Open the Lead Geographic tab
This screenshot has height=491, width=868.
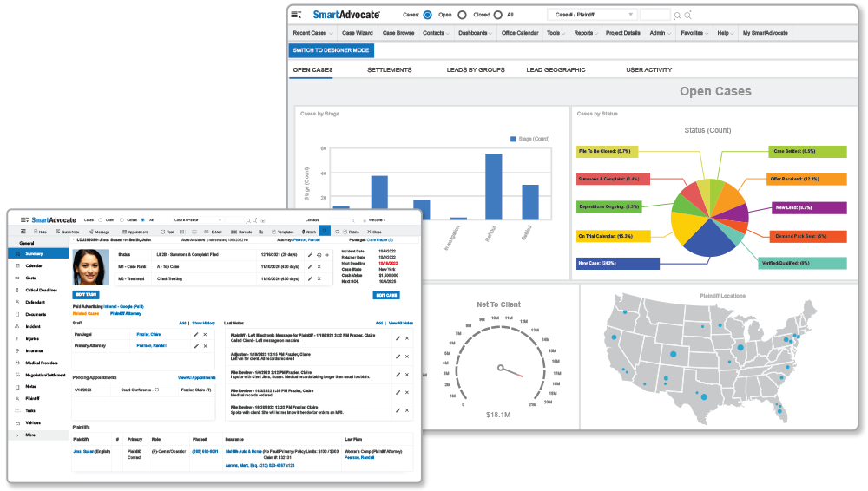pyautogui.click(x=556, y=69)
